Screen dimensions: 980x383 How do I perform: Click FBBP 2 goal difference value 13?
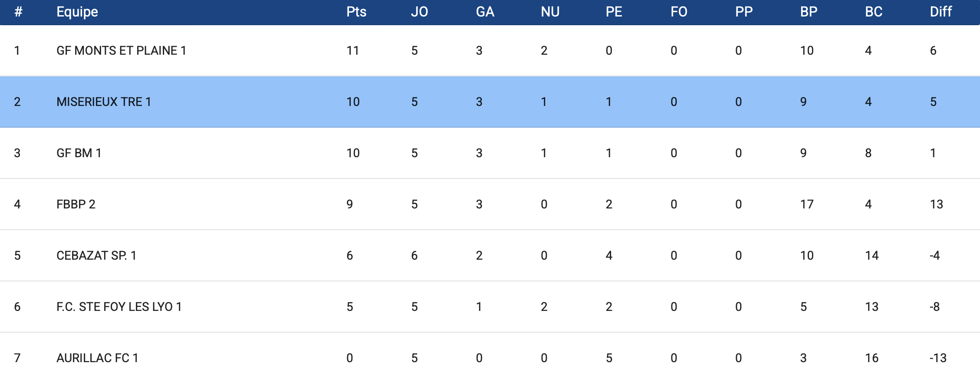pos(936,205)
